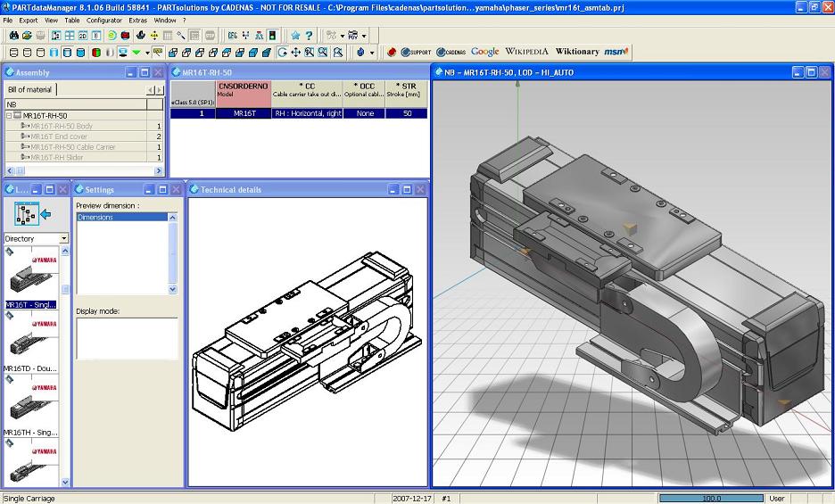Click the monitor display icon
Image resolution: width=835 pixels, height=504 pixels.
[123, 53]
